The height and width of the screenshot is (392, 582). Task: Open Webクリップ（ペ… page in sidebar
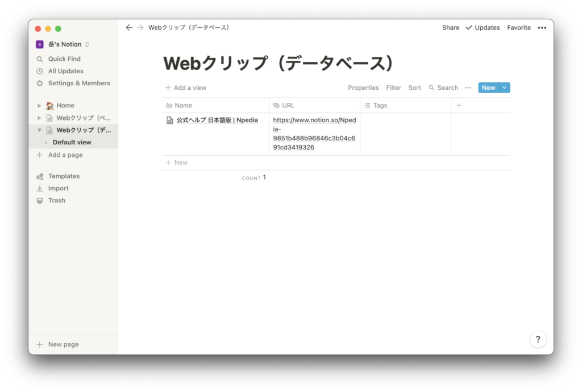(84, 118)
